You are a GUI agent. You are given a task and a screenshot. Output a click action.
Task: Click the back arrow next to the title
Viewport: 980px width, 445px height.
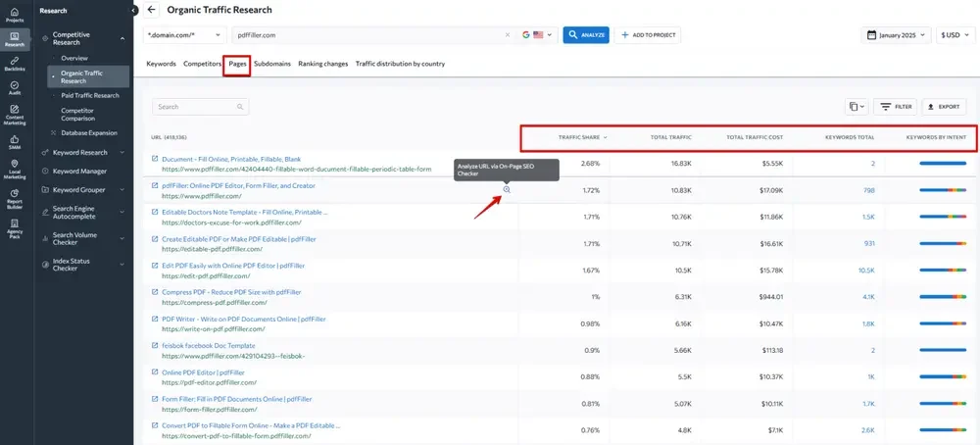click(x=151, y=10)
